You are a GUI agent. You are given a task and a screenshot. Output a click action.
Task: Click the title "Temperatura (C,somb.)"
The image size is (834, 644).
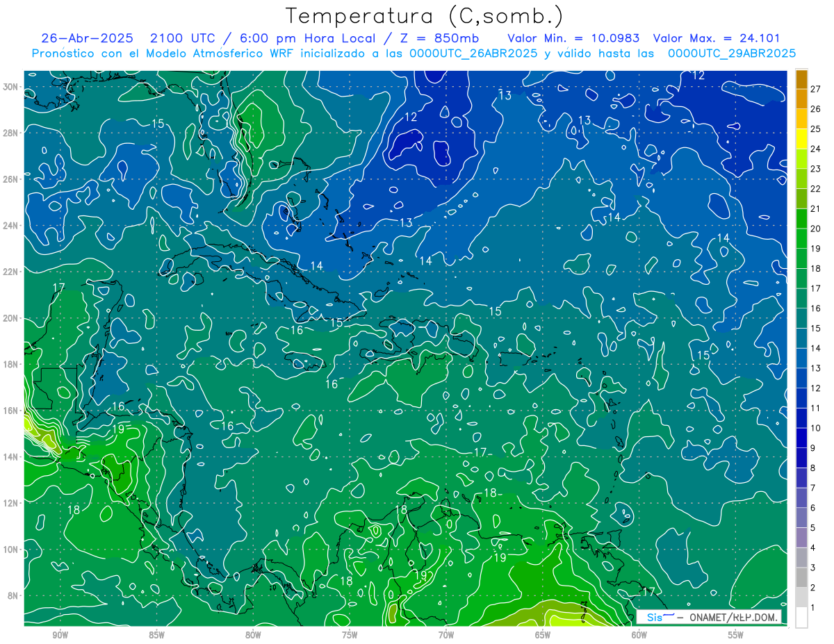[425, 17]
